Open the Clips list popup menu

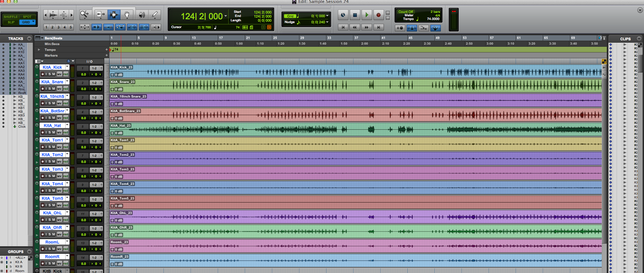tap(639, 39)
